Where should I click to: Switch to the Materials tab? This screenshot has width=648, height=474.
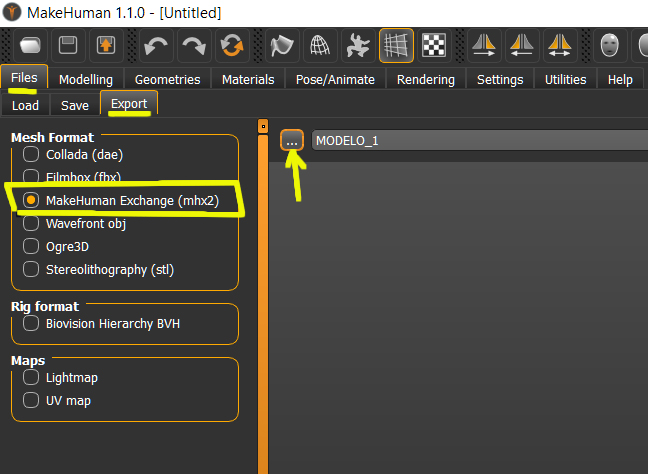tap(248, 79)
